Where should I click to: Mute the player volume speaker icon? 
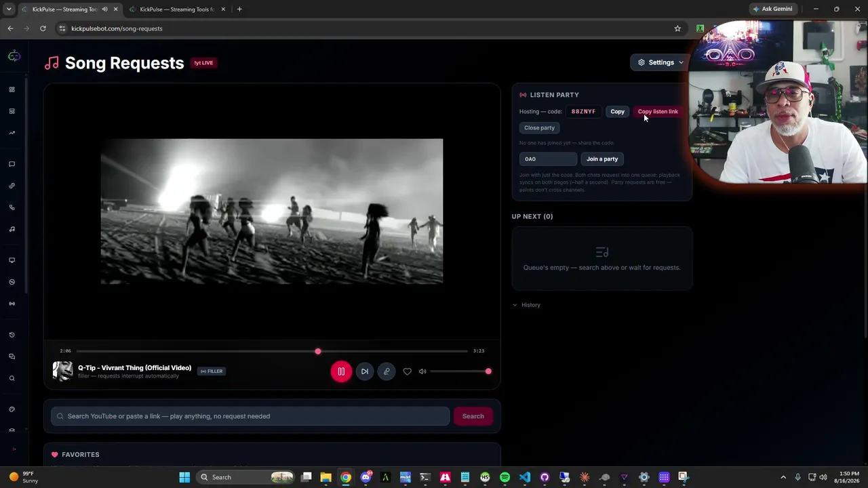[x=422, y=371]
